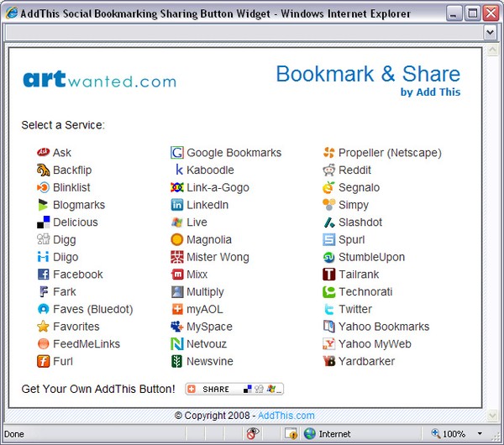The image size is (504, 445).
Task: Click the Segnalo icon
Action: (x=328, y=187)
